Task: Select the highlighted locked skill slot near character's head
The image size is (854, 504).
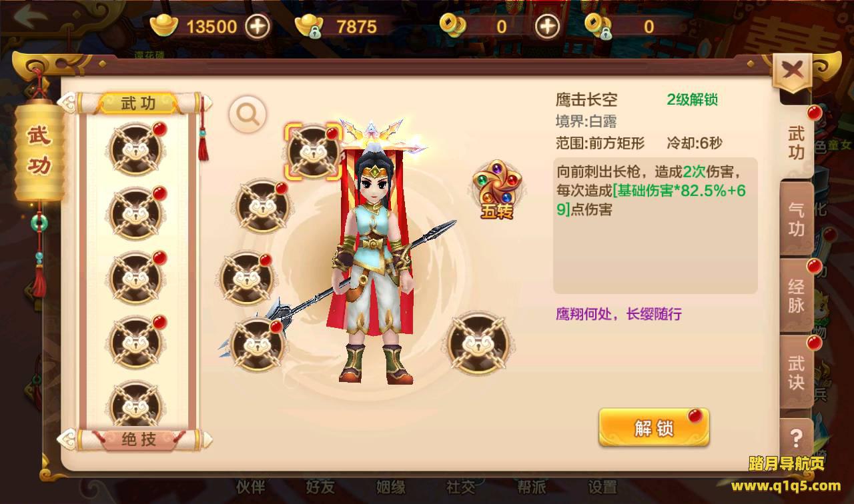Action: (x=313, y=152)
